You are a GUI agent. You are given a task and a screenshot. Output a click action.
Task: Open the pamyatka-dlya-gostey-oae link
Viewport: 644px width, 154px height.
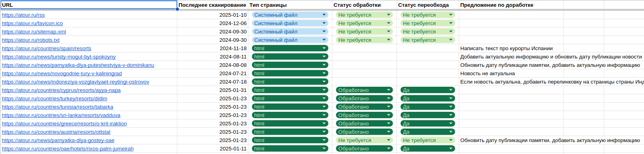pos(58,140)
